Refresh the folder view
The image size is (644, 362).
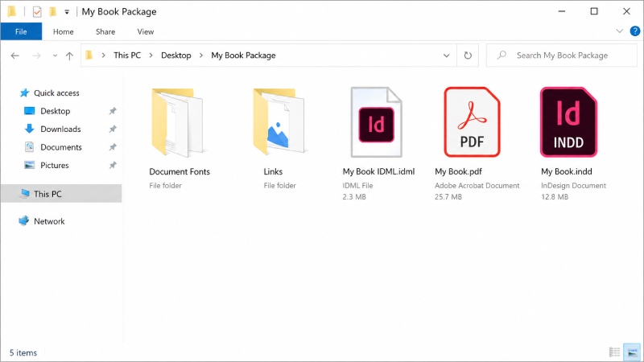(468, 56)
